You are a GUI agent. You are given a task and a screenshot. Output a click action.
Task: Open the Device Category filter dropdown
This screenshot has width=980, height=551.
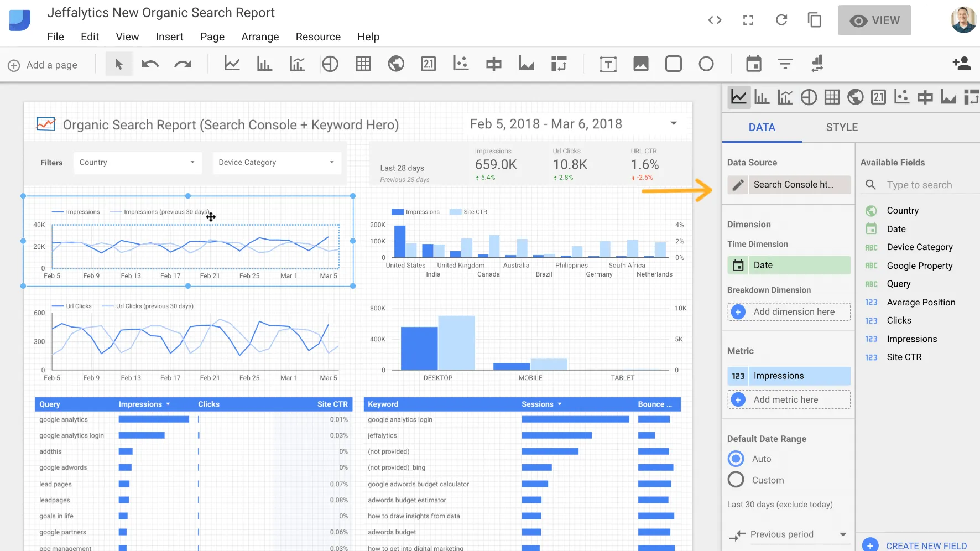click(277, 163)
